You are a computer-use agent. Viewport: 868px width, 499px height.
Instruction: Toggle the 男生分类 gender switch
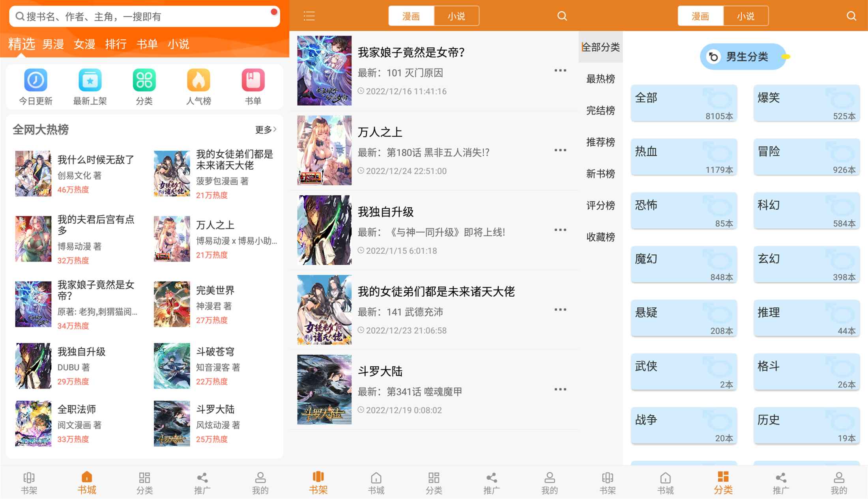[x=743, y=57]
